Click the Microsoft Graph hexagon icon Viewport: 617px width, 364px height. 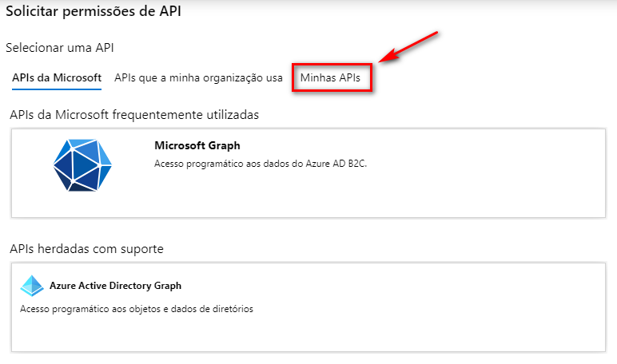82,165
